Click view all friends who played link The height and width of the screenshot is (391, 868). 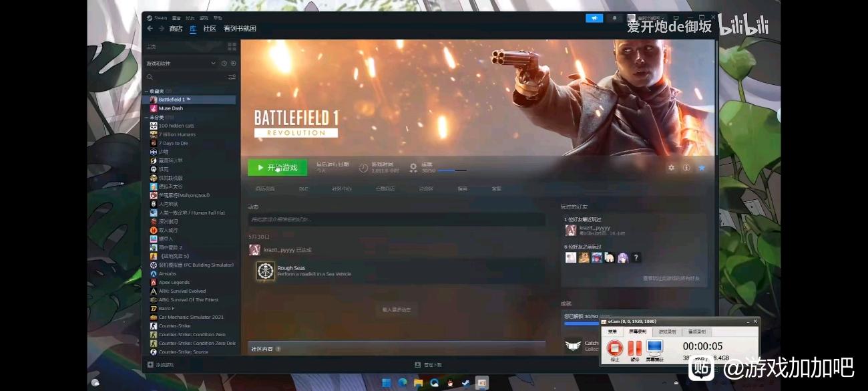671,278
